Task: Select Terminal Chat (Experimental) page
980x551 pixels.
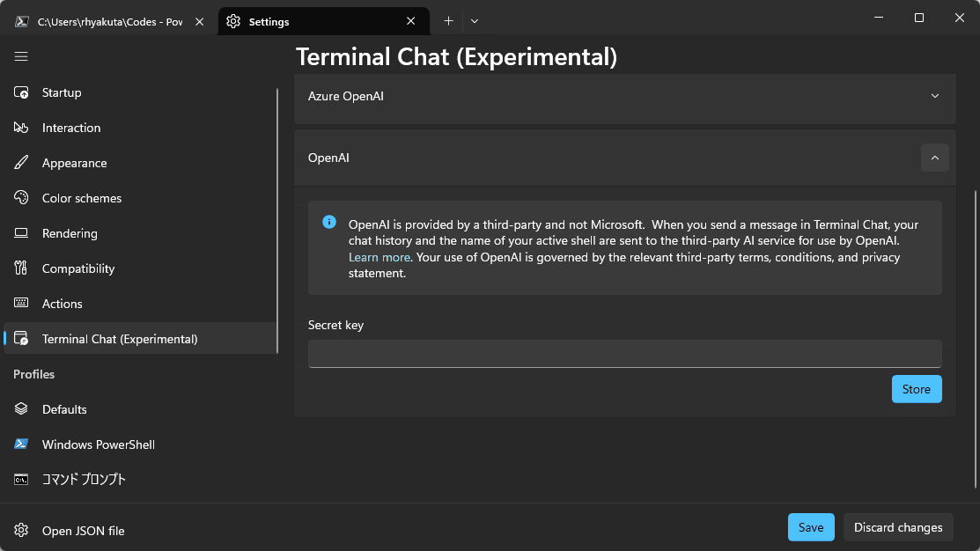Action: 140,339
